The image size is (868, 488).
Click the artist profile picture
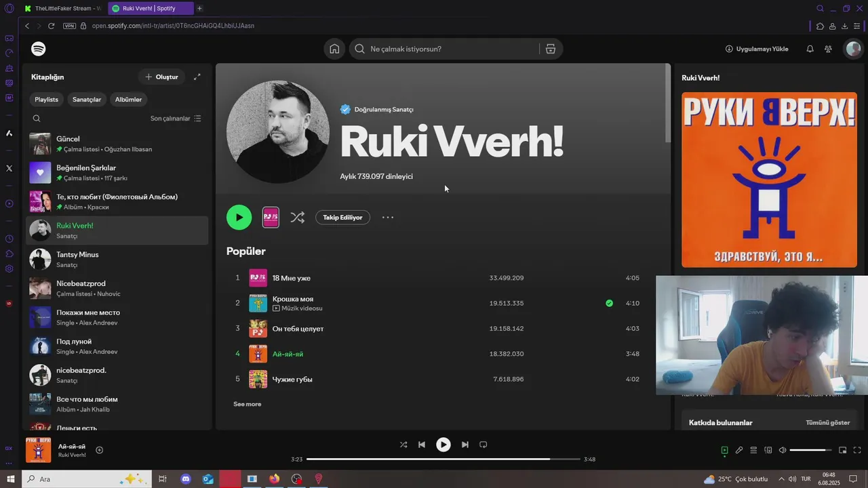[x=278, y=131]
